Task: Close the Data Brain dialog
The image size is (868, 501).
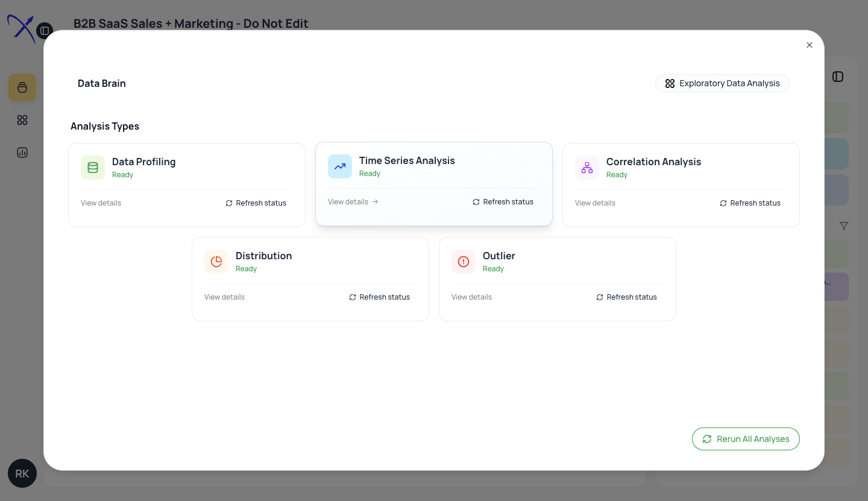Action: (810, 45)
